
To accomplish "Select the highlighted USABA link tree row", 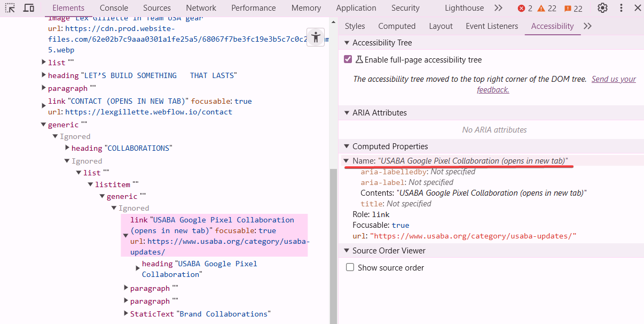I will coord(214,236).
